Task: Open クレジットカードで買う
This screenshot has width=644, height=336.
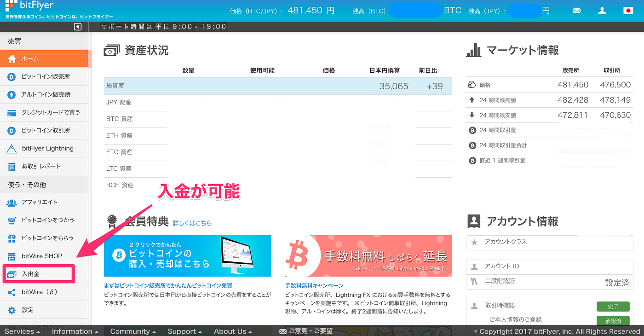Action: coord(44,113)
